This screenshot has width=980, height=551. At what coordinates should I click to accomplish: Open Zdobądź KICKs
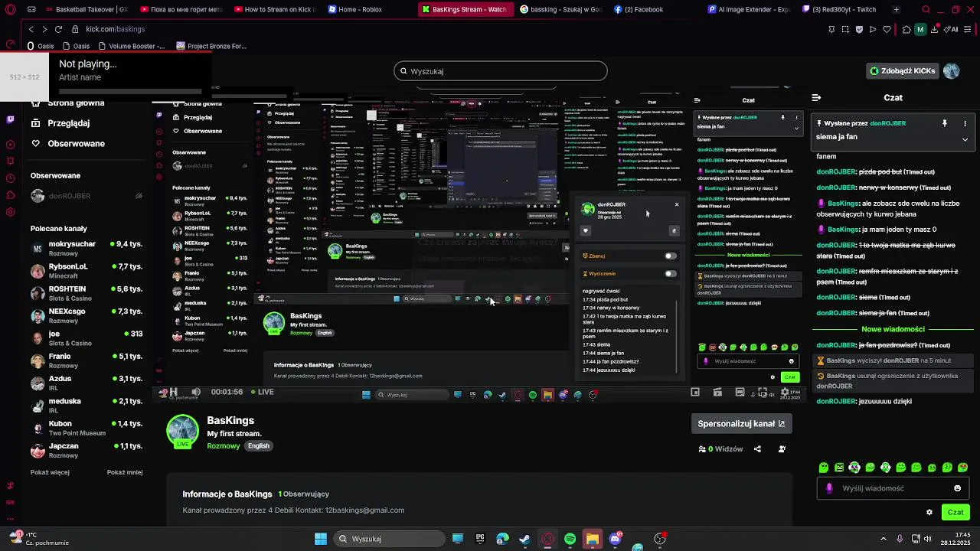[x=903, y=71]
